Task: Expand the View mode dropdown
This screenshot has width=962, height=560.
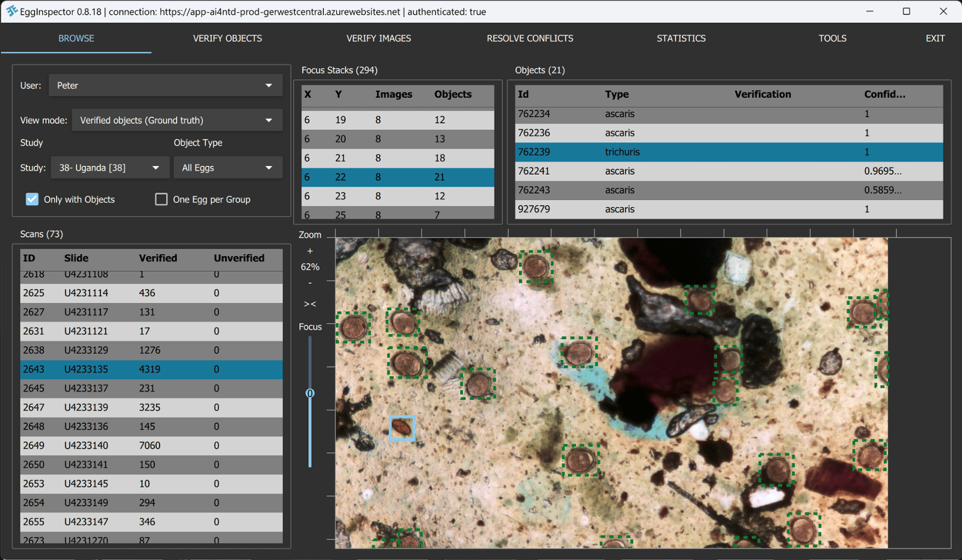Action: click(x=177, y=120)
